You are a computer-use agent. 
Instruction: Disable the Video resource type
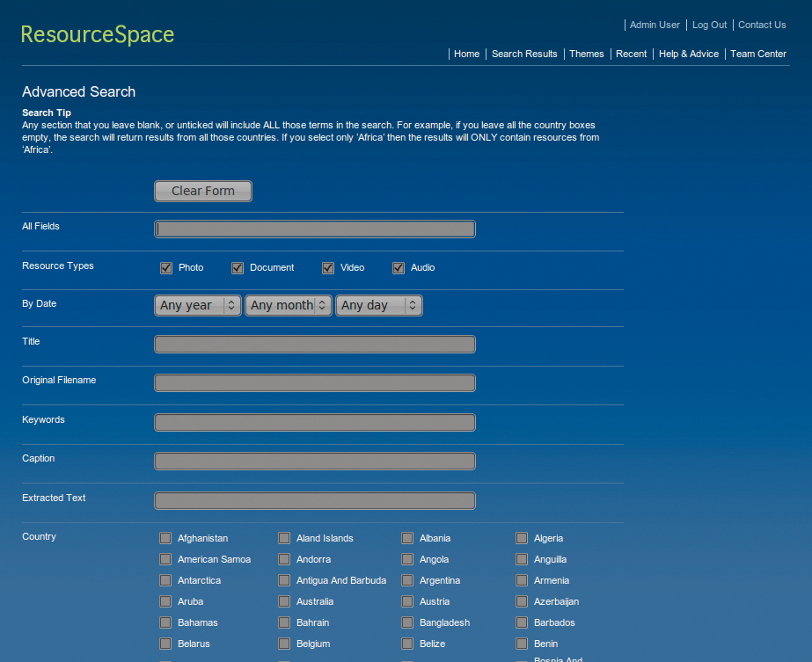(x=328, y=268)
